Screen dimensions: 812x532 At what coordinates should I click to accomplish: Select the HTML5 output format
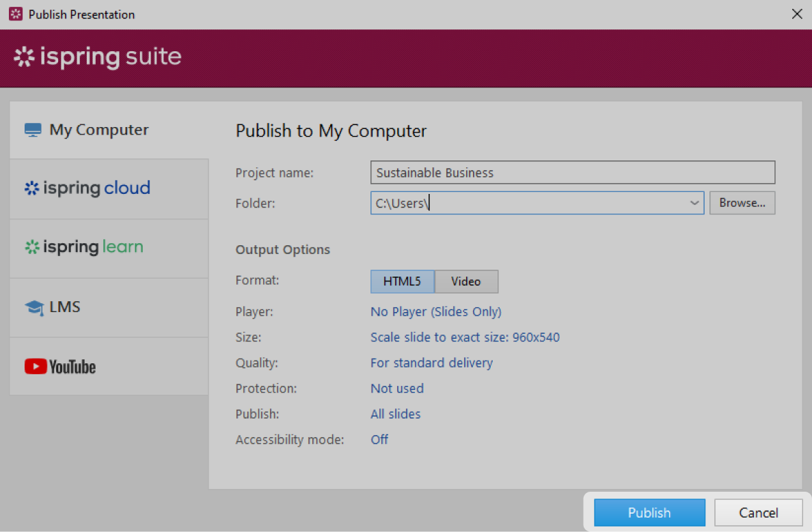[402, 281]
